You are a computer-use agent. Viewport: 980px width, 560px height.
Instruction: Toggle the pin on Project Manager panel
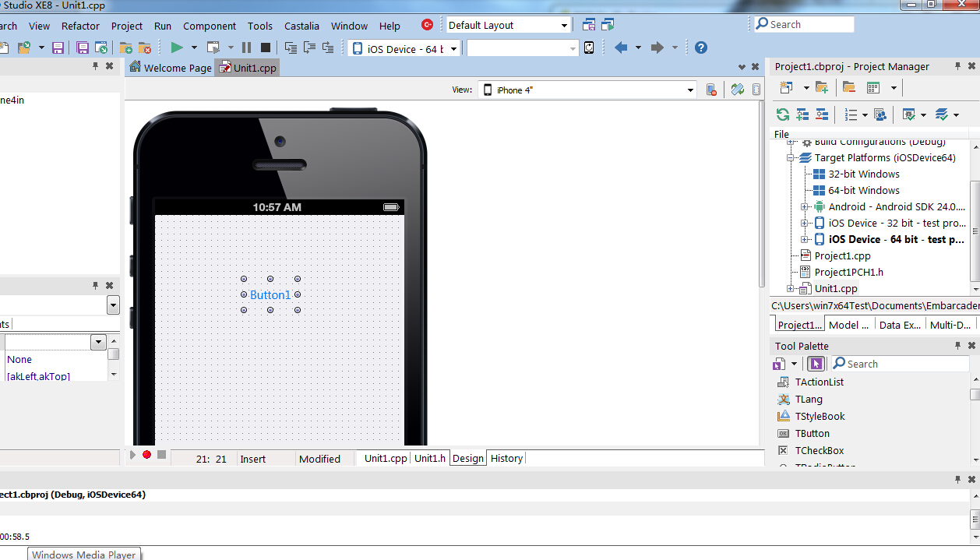[x=958, y=66]
